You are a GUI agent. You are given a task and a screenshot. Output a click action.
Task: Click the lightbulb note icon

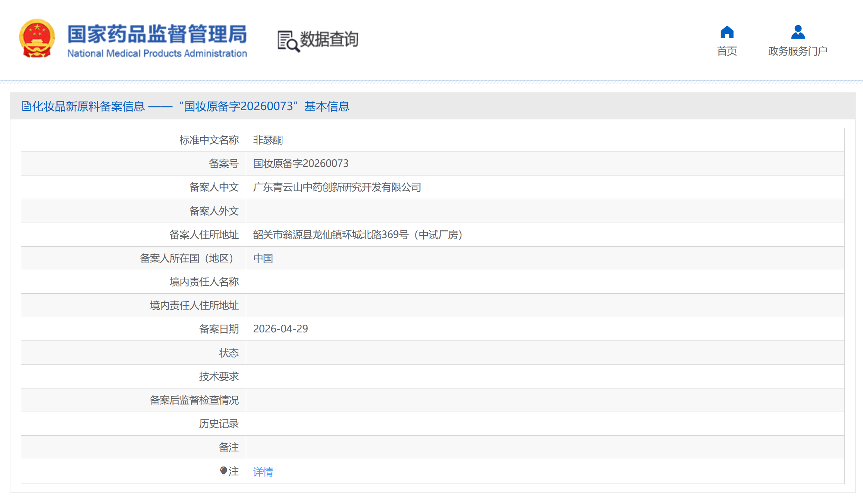[x=223, y=471]
